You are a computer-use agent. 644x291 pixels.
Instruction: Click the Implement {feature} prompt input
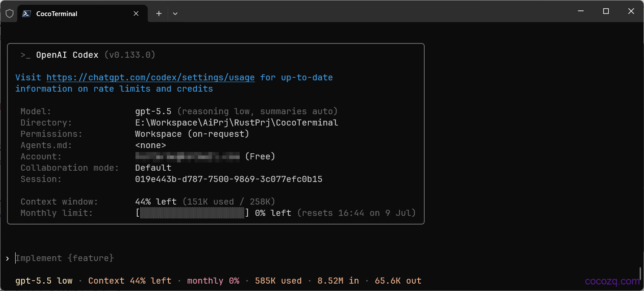tap(65, 258)
